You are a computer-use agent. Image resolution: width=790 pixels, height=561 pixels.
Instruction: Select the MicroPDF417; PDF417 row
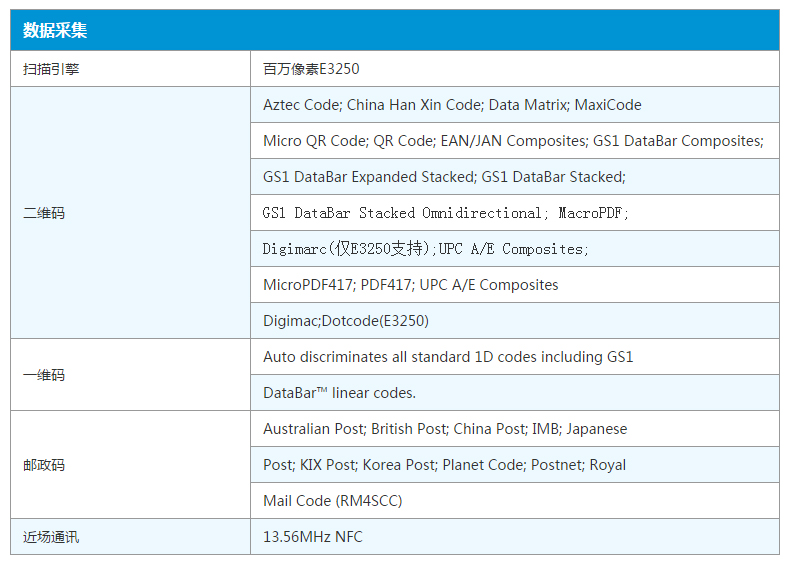tap(515, 285)
